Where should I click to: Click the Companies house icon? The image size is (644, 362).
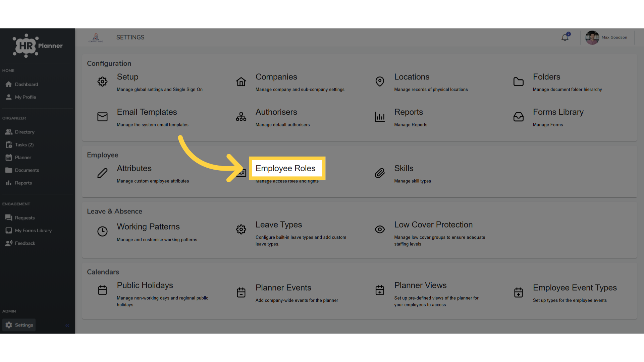click(241, 81)
